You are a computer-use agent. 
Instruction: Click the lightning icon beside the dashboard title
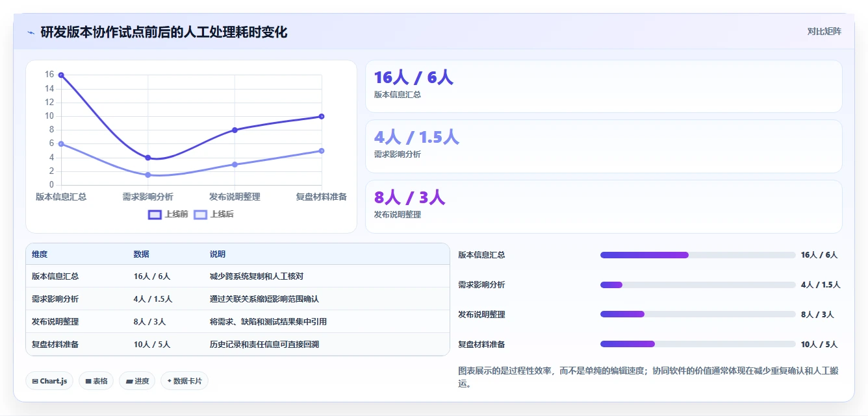click(31, 32)
